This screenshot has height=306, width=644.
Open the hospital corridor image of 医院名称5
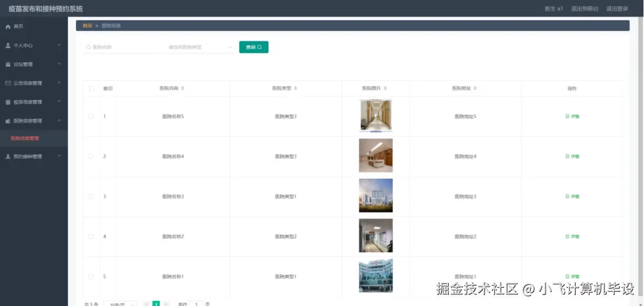click(x=376, y=116)
